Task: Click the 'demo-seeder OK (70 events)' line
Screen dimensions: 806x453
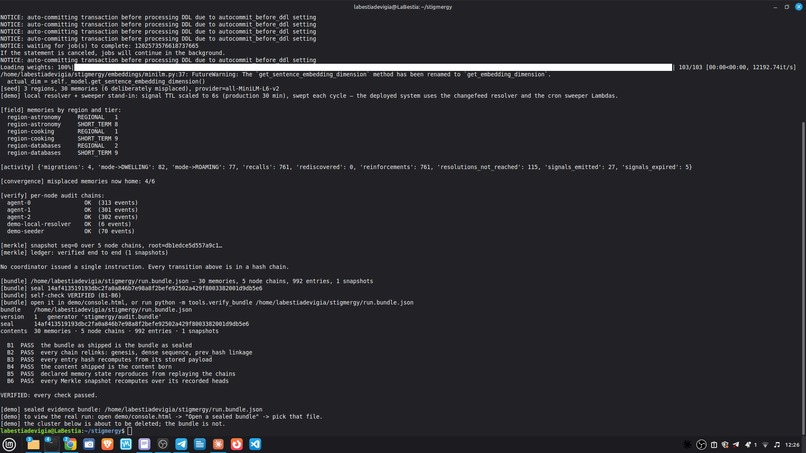Action: (x=70, y=231)
